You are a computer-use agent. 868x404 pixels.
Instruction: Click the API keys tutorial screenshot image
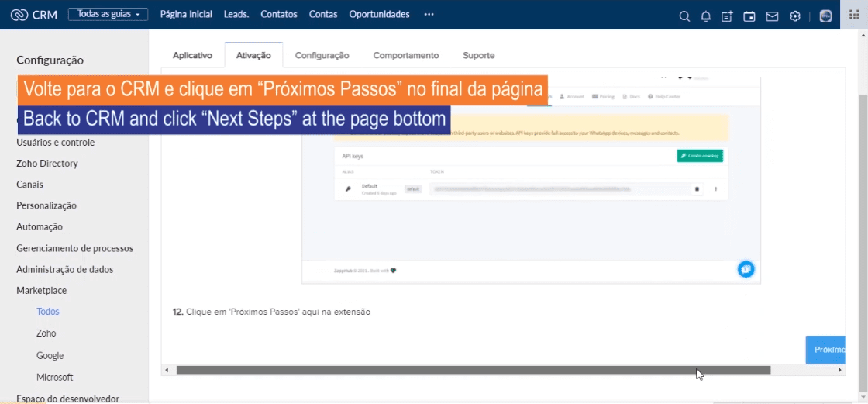531,186
